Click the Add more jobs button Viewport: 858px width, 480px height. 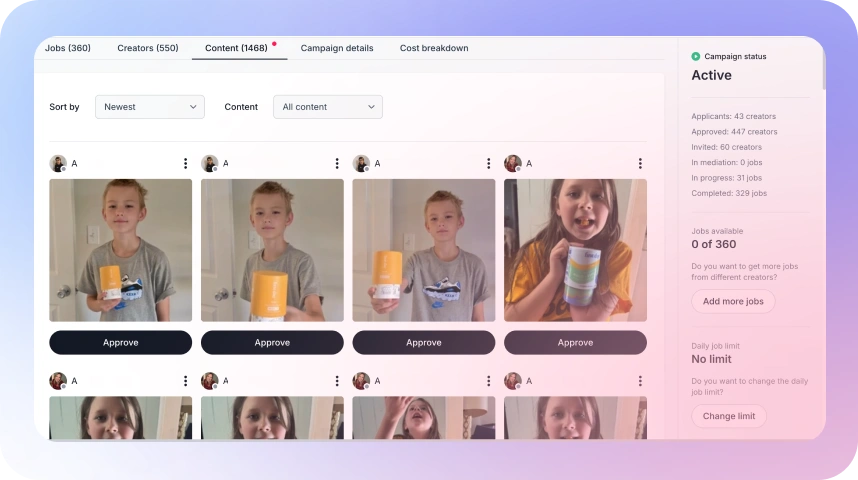[733, 301]
